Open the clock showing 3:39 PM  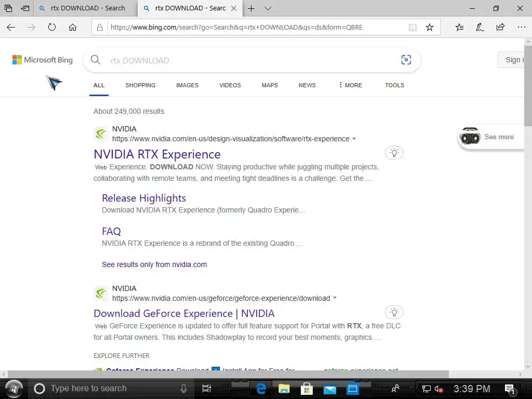472,389
